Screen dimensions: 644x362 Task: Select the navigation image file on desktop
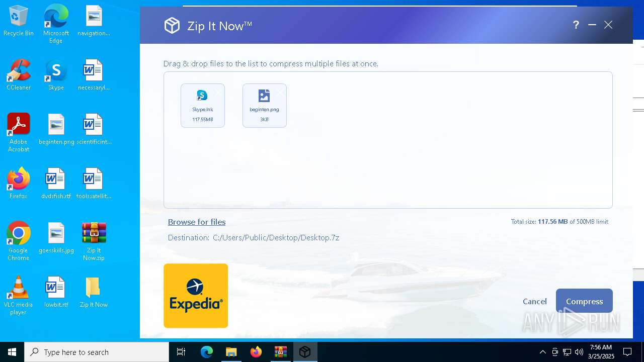94,21
